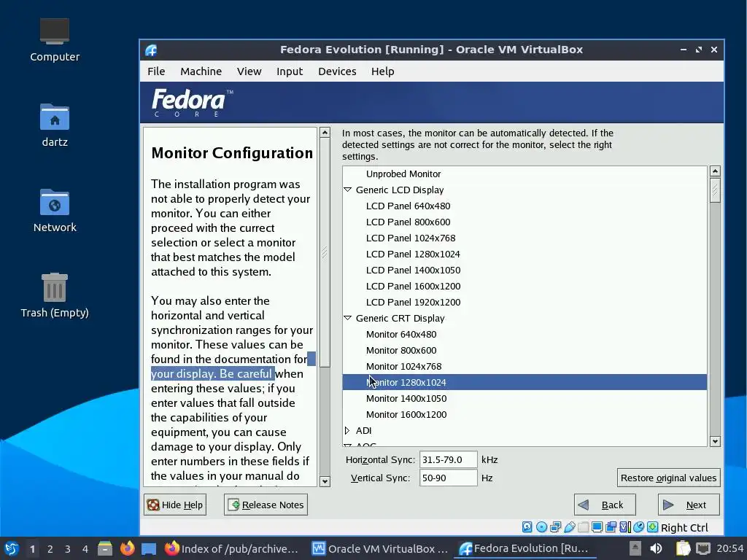
Task: Click the Horizontal Sync input field
Action: [x=448, y=459]
